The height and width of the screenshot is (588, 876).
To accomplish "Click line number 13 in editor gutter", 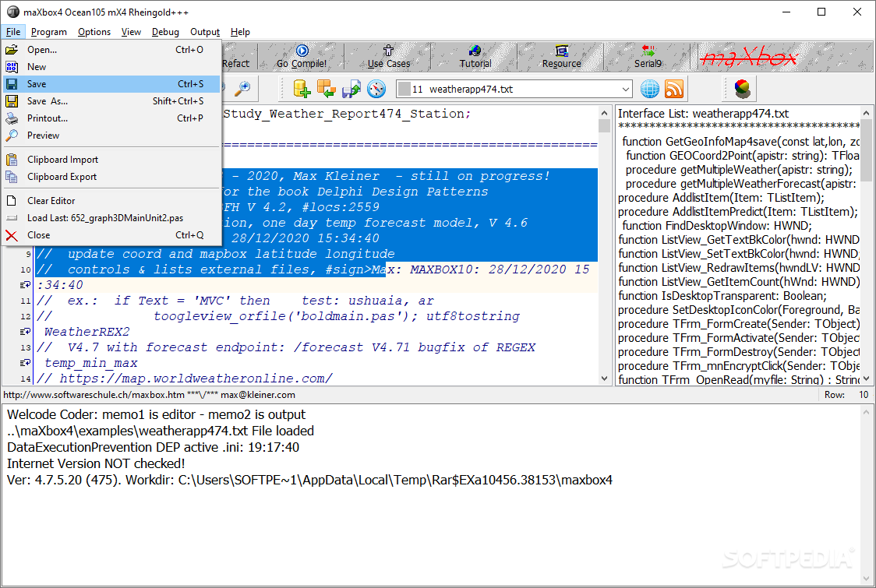I will 26,347.
